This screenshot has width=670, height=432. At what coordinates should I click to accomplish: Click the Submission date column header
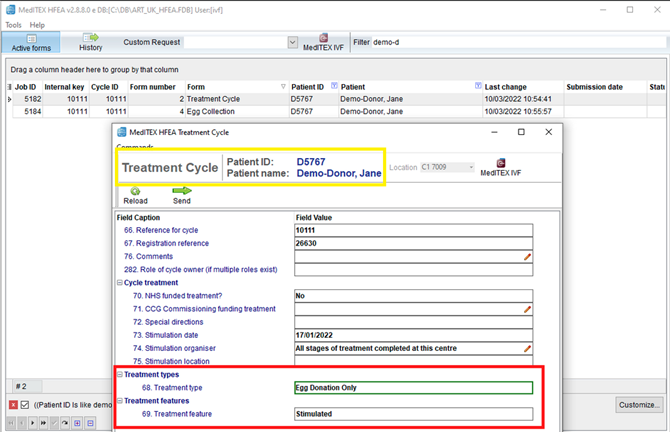click(x=605, y=87)
